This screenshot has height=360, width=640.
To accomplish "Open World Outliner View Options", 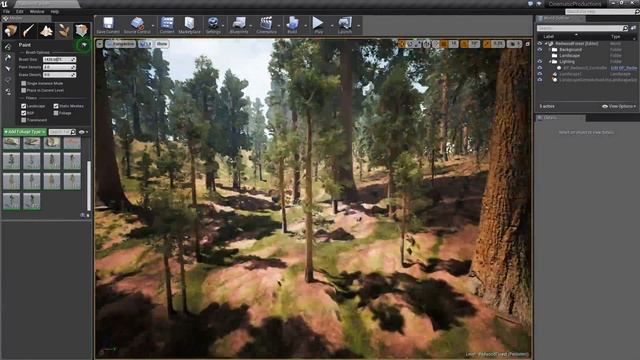I will pyautogui.click(x=619, y=106).
